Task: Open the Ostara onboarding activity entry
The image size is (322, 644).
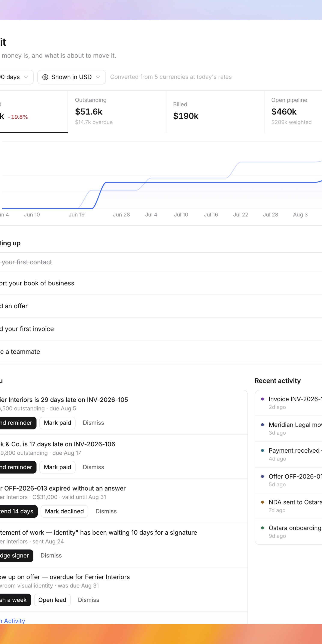Action: (x=289, y=532)
